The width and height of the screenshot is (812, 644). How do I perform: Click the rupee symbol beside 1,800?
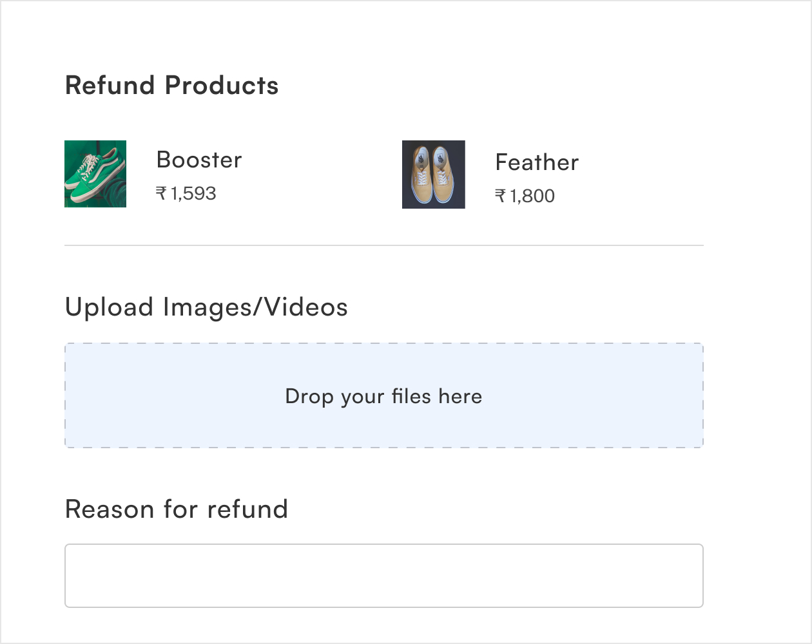pos(500,196)
